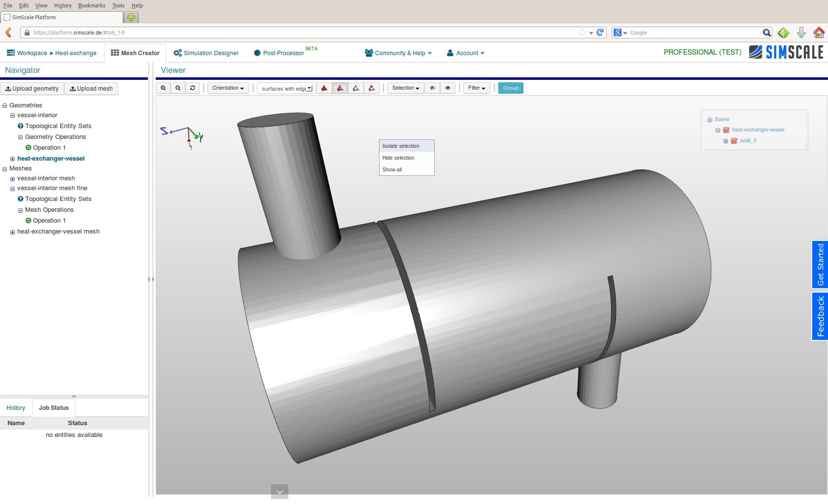Uncheck the heat-exchanger-vessel scene checkbox
The width and height of the screenshot is (828, 504).
pyautogui.click(x=726, y=130)
